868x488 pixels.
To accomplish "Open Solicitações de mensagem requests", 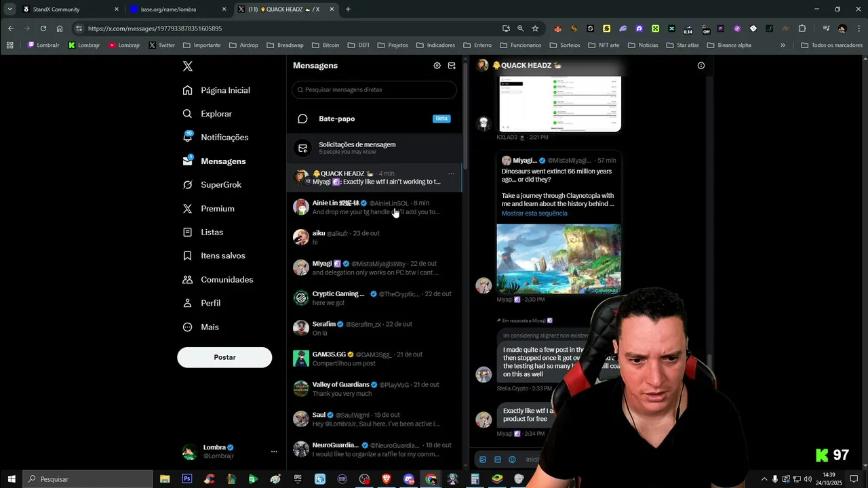I will 374,148.
